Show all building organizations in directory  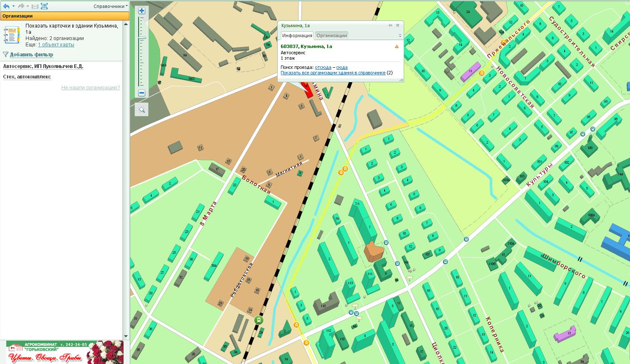333,73
